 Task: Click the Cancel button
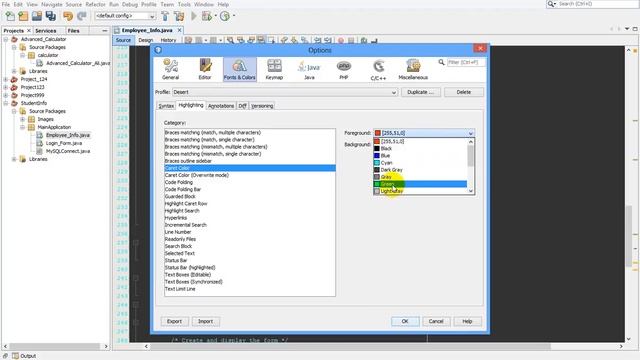436,322
